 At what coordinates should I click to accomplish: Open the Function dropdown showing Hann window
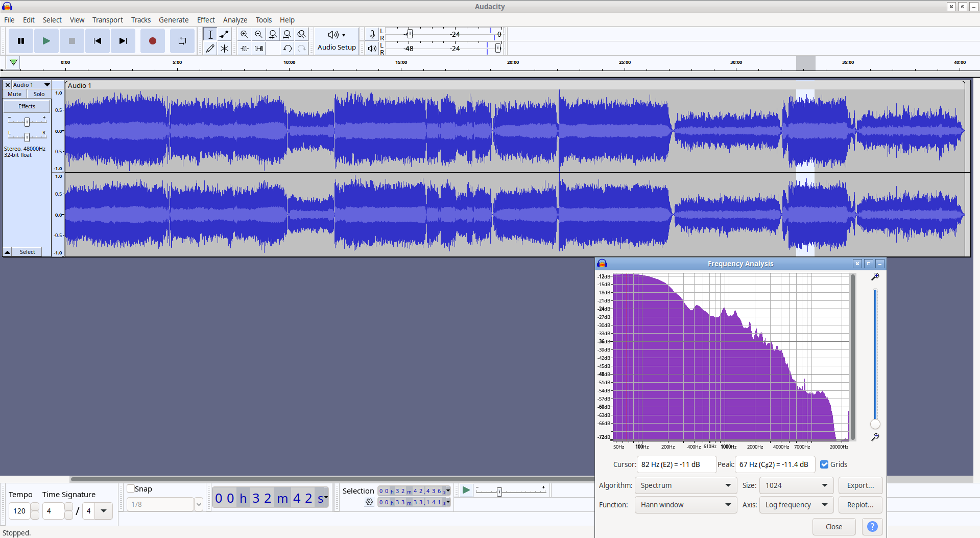point(685,505)
